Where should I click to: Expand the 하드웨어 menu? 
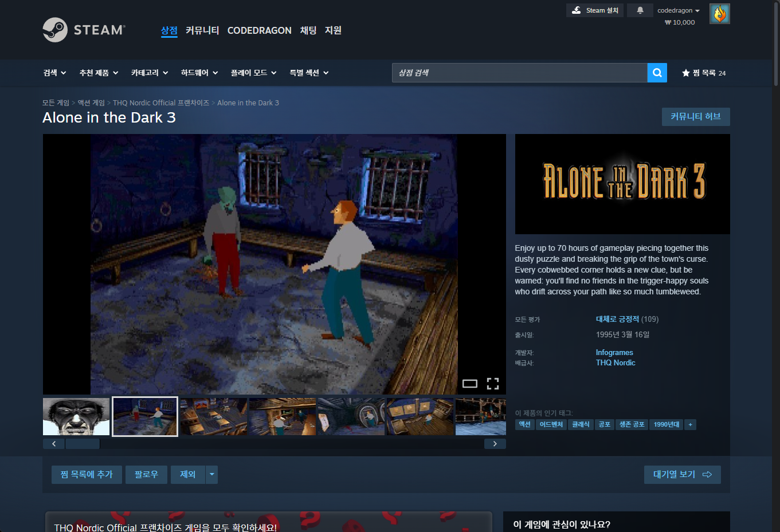199,73
